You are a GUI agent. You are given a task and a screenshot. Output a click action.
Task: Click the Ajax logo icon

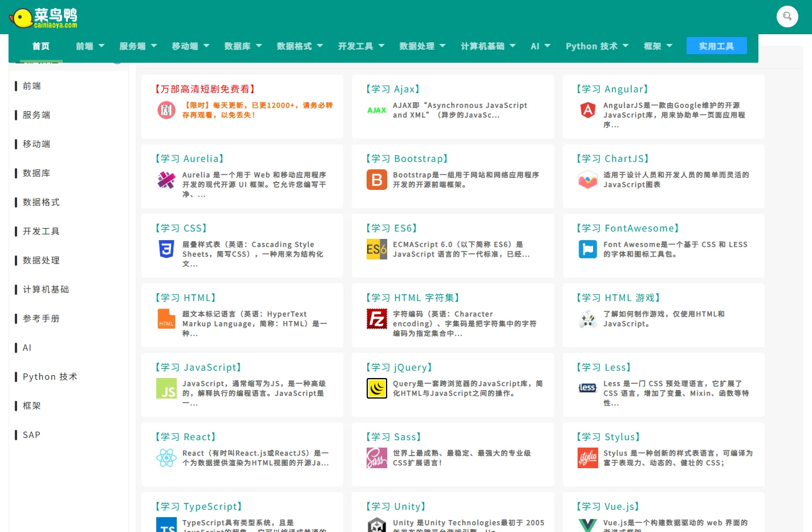(x=376, y=110)
